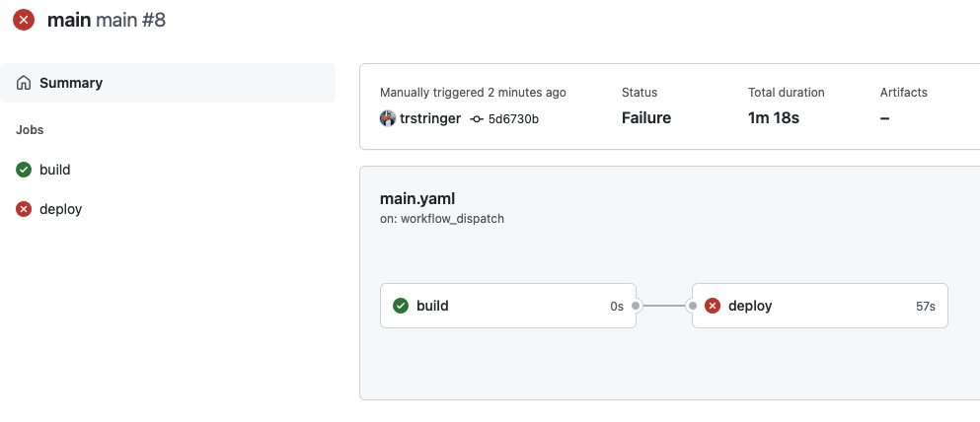Click the 1m 18s total duration value
Viewport: 980px width, 422px height.
coord(774,118)
